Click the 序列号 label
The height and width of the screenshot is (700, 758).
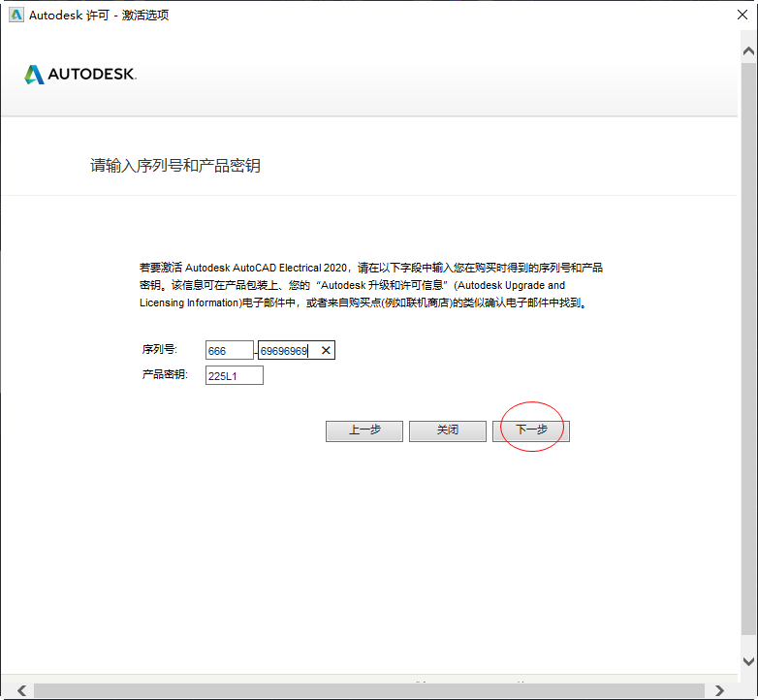coord(160,349)
